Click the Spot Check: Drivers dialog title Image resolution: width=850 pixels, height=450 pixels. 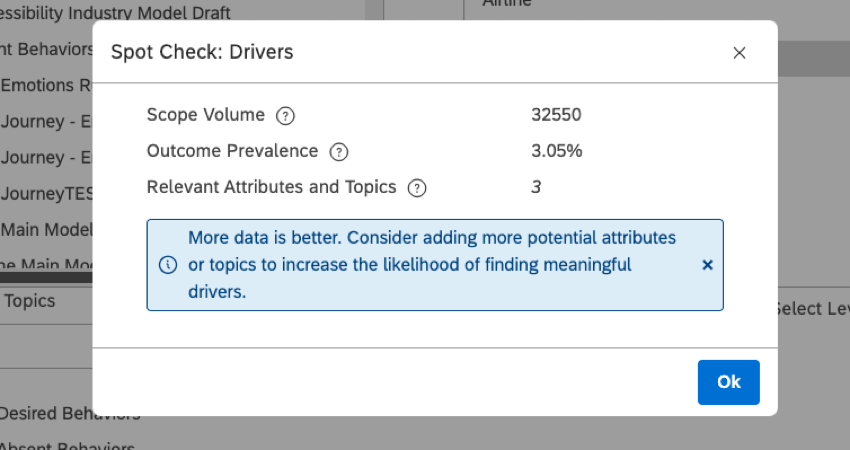coord(202,52)
